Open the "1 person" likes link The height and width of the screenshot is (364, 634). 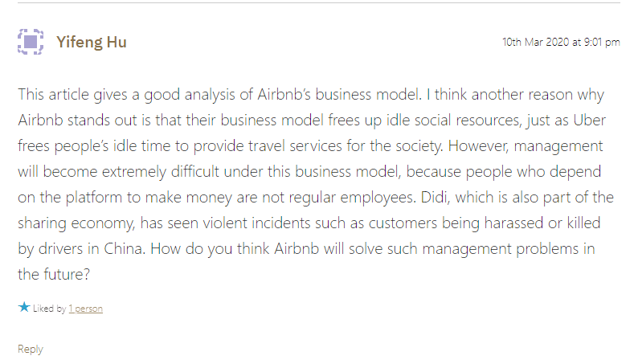tap(85, 309)
